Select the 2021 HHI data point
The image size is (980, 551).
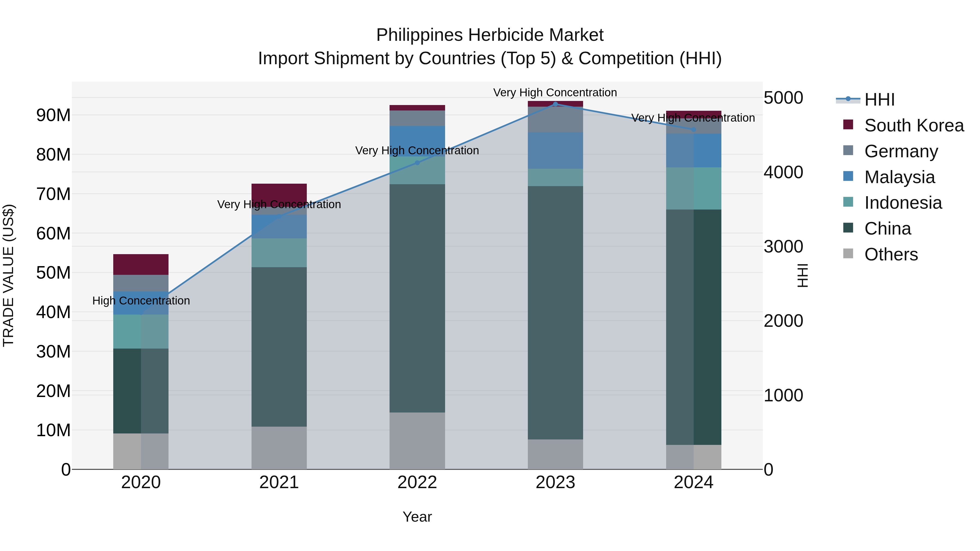pyautogui.click(x=279, y=217)
